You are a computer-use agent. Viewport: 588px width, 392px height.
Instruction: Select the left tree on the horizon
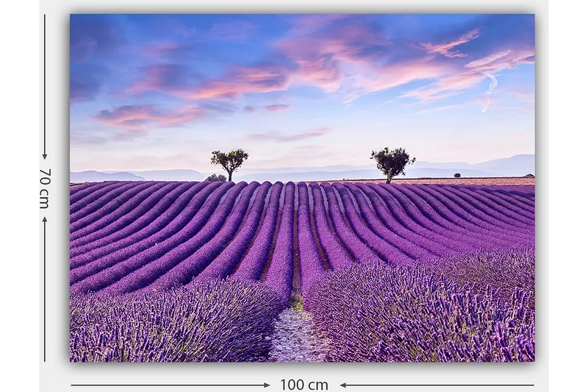[229, 163]
